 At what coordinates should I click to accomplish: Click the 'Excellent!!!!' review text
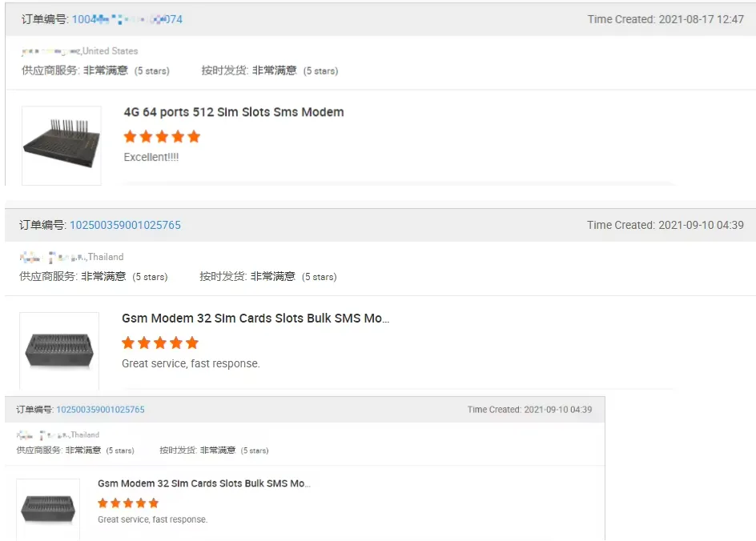pos(151,157)
